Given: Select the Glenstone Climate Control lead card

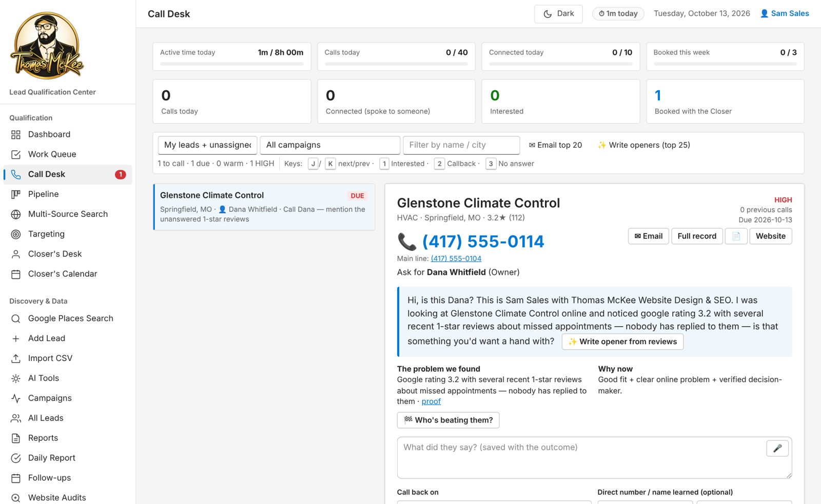Looking at the screenshot, I should coord(264,207).
